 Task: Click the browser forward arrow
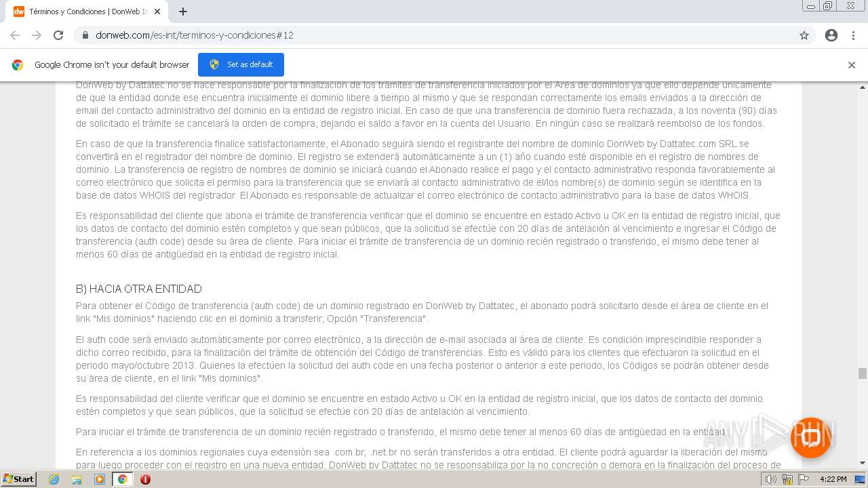37,35
